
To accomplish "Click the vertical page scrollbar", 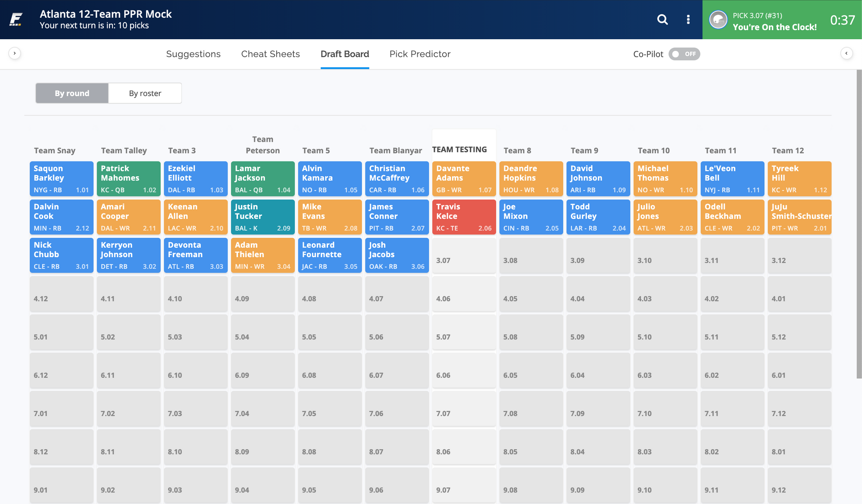I will click(x=859, y=224).
